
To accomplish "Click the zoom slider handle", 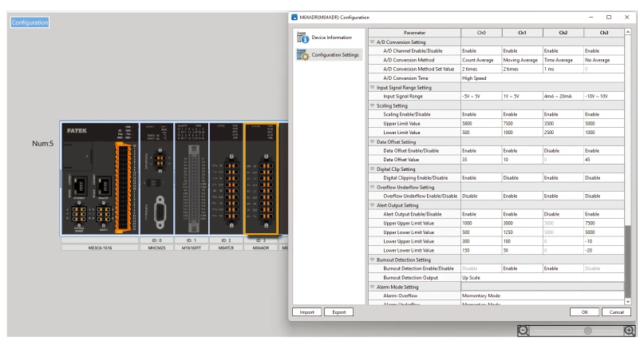I will point(588,331).
